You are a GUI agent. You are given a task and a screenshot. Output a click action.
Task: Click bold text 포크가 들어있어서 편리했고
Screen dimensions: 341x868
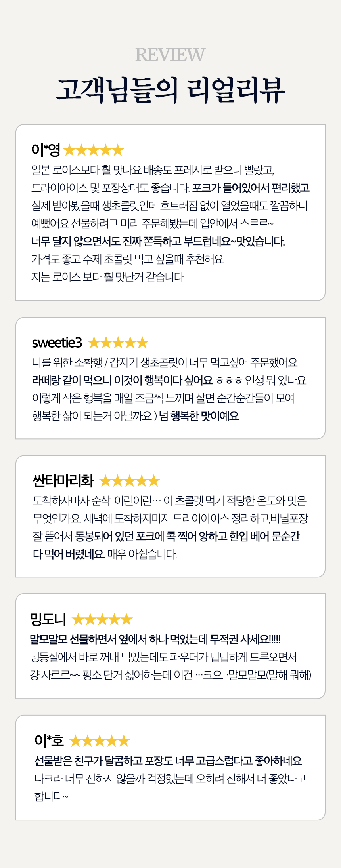tap(251, 188)
